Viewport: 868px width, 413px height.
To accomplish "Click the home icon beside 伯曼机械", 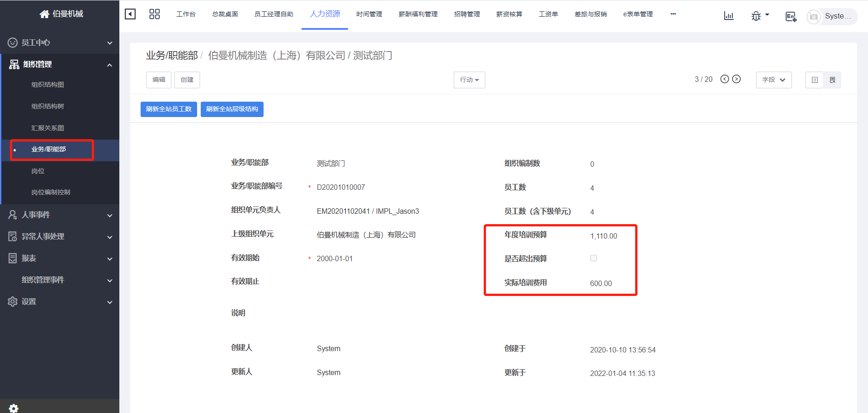I will pos(44,14).
